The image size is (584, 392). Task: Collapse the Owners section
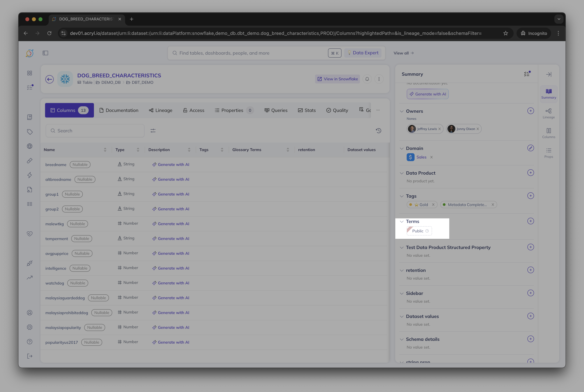(402, 111)
